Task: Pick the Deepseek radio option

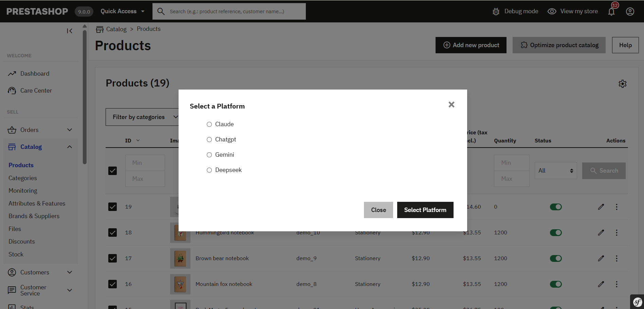Action: click(209, 170)
